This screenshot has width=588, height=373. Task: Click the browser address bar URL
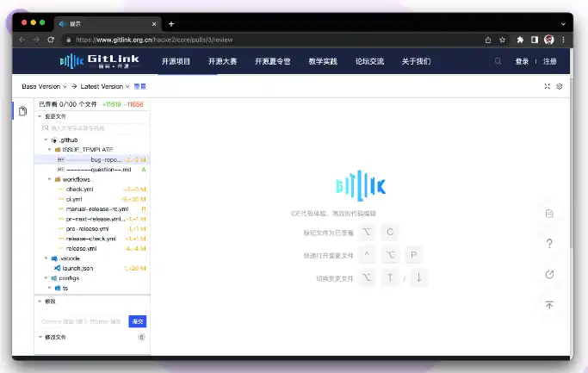pos(154,40)
